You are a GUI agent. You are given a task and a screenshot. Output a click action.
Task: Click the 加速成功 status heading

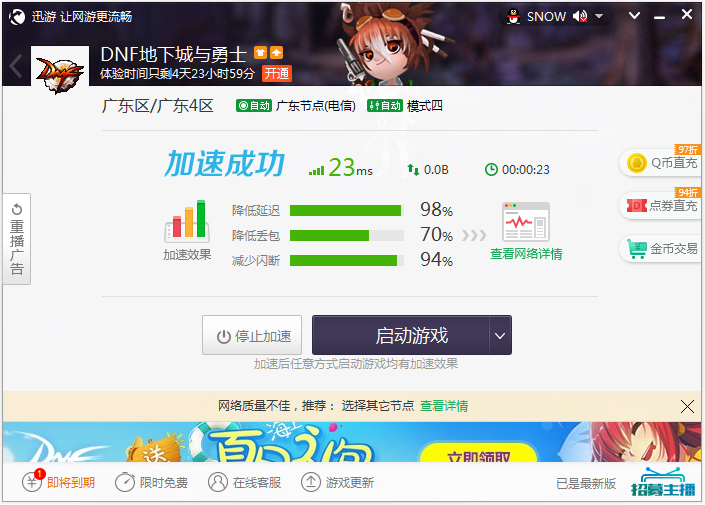224,164
